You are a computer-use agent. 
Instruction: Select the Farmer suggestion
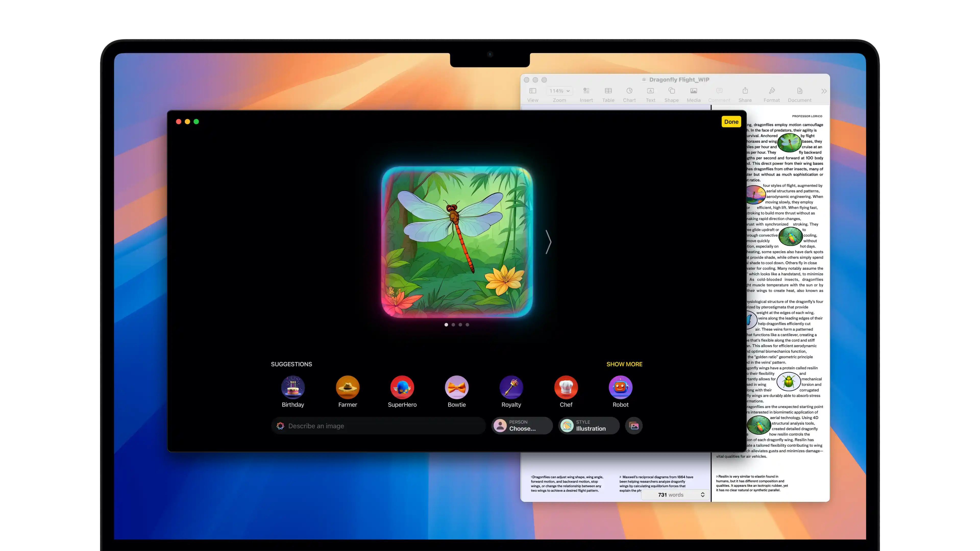[x=347, y=387]
